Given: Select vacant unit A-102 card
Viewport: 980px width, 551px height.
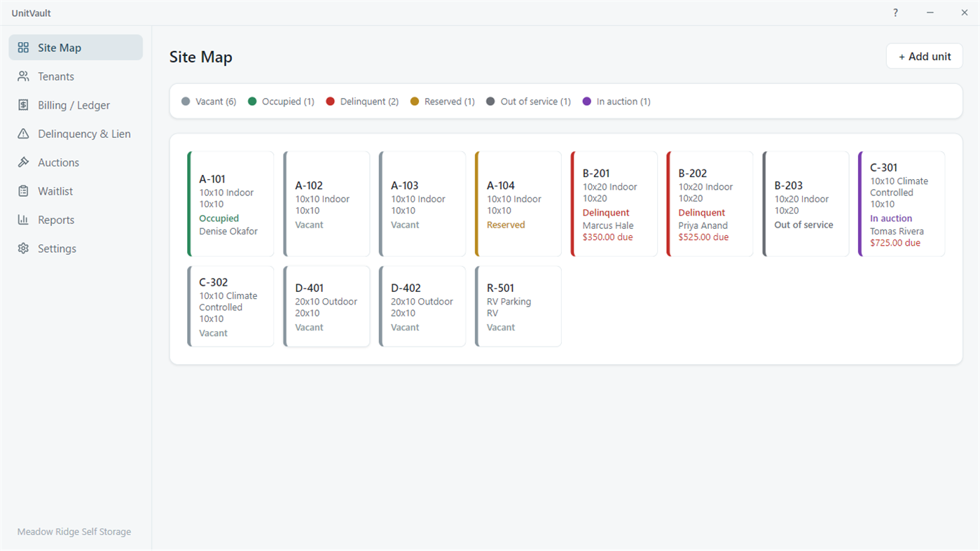Looking at the screenshot, I should click(x=326, y=204).
